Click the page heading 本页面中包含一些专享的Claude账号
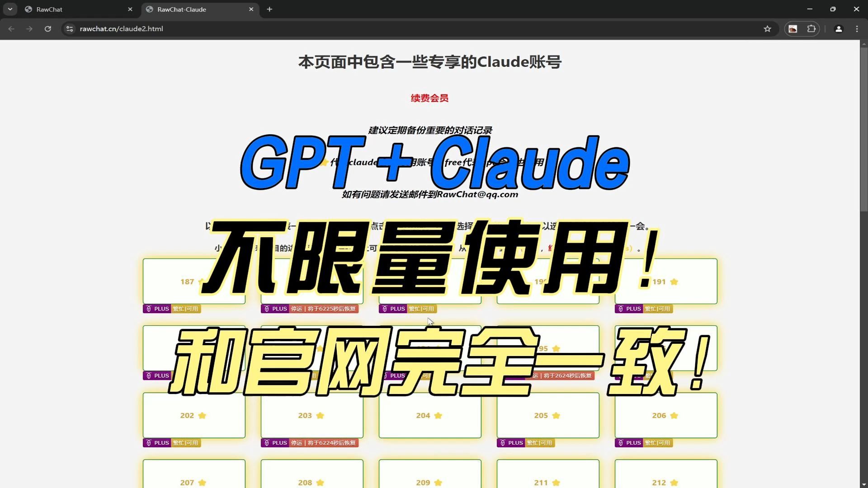868x488 pixels. pyautogui.click(x=429, y=62)
